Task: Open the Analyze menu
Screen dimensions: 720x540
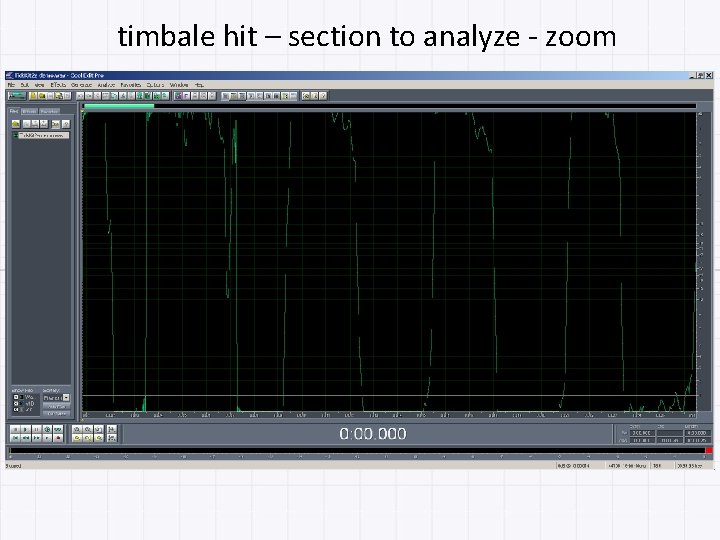Action: (106, 85)
